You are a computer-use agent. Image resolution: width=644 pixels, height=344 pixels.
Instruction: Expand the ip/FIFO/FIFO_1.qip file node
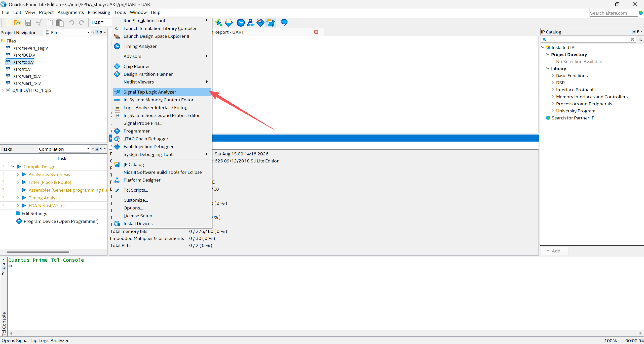[3, 90]
